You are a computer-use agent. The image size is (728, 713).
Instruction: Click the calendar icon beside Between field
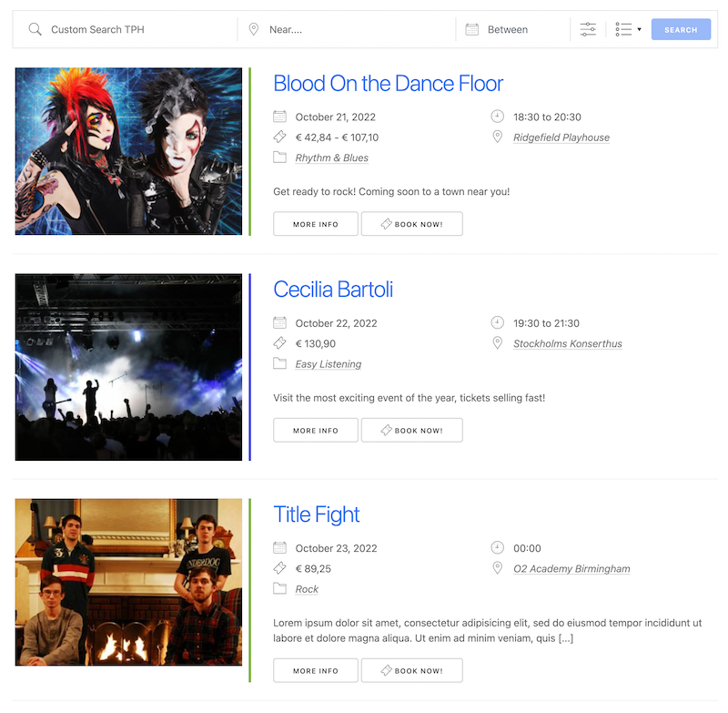tap(471, 30)
